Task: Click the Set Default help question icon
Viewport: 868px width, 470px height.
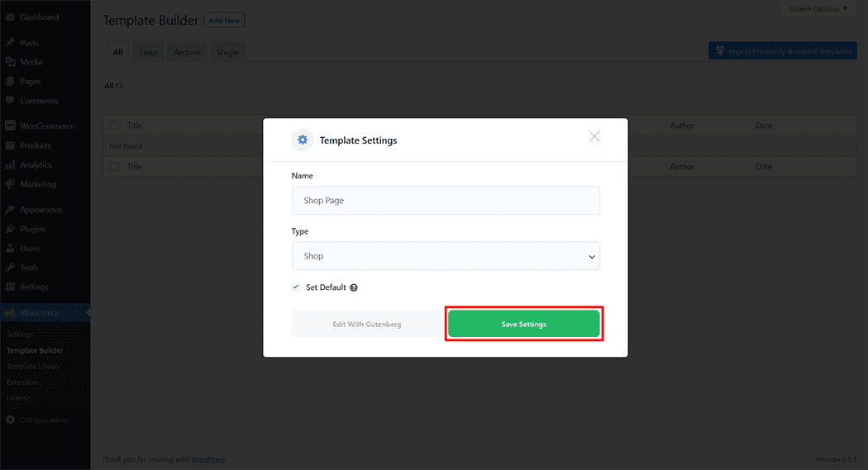Action: tap(354, 287)
